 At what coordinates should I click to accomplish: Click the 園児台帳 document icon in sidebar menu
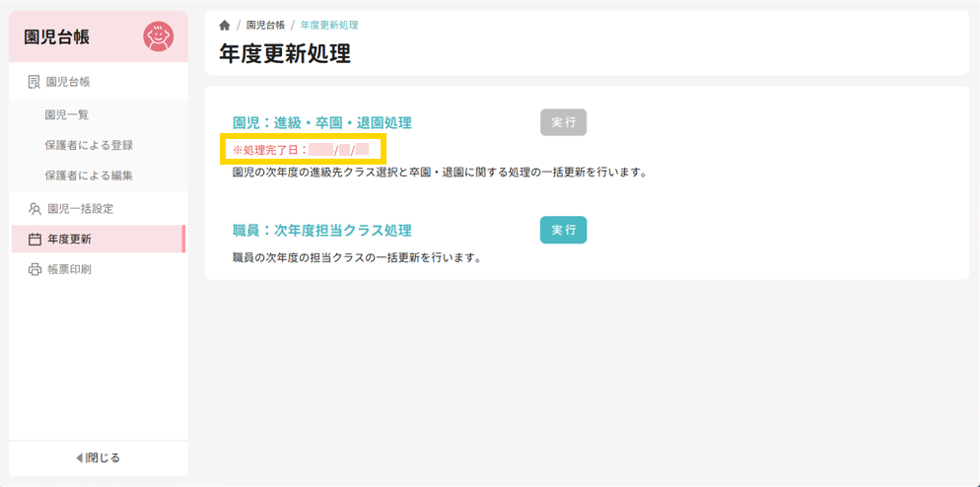tap(35, 82)
